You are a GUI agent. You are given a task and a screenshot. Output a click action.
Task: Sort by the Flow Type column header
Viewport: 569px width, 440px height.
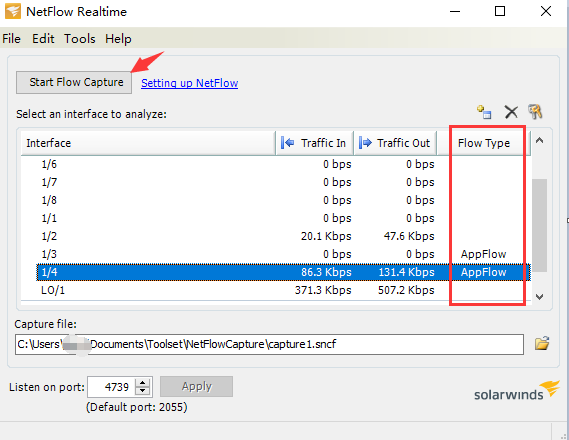pos(484,143)
